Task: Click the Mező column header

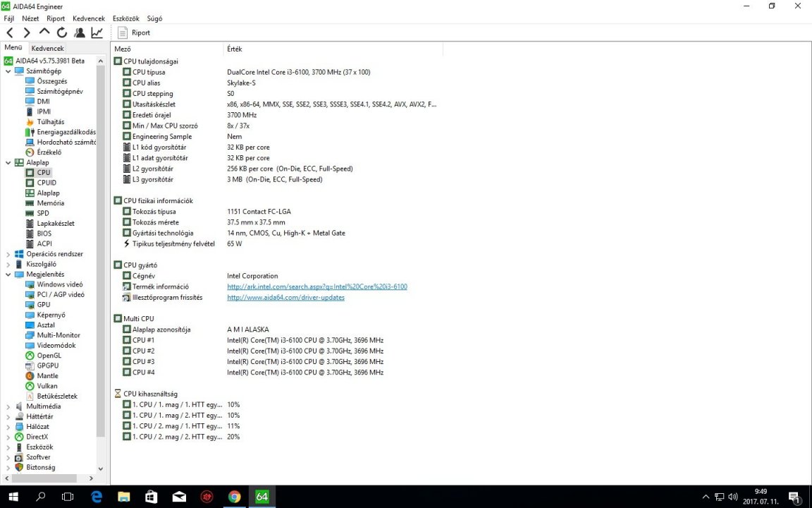Action: point(168,49)
